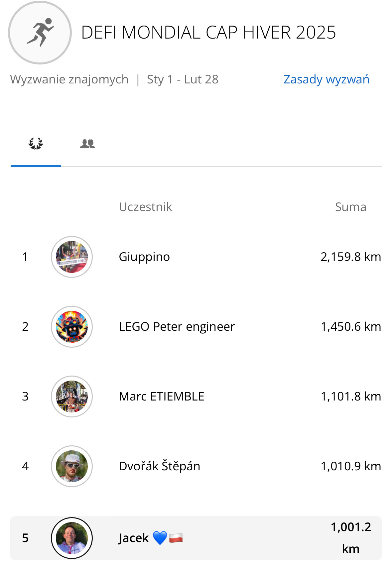Select the leaderboard laurel tab
392x572 pixels.
[x=36, y=144]
